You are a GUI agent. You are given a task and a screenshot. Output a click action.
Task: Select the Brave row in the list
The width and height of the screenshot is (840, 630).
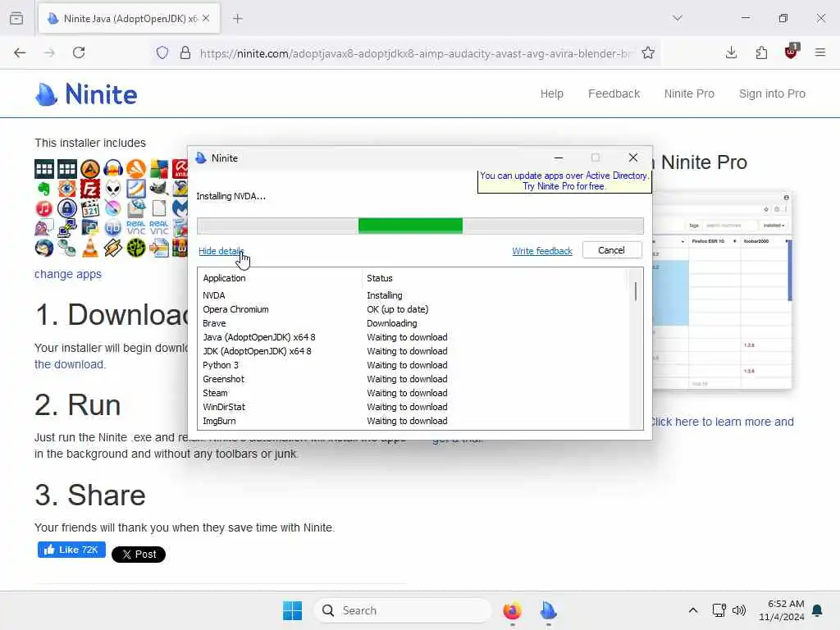coord(412,323)
